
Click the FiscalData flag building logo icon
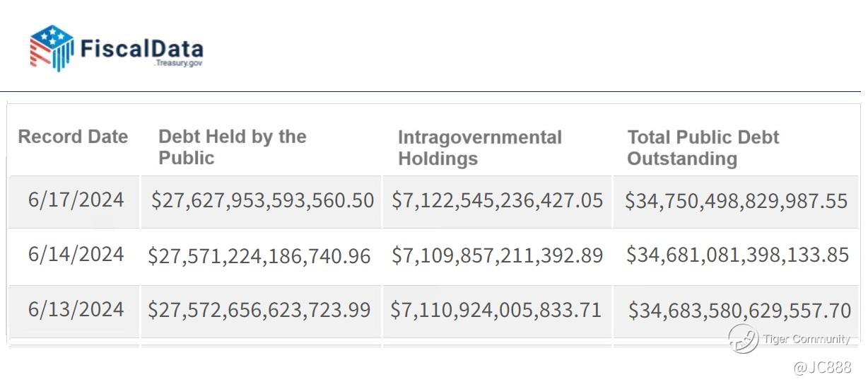pyautogui.click(x=52, y=47)
